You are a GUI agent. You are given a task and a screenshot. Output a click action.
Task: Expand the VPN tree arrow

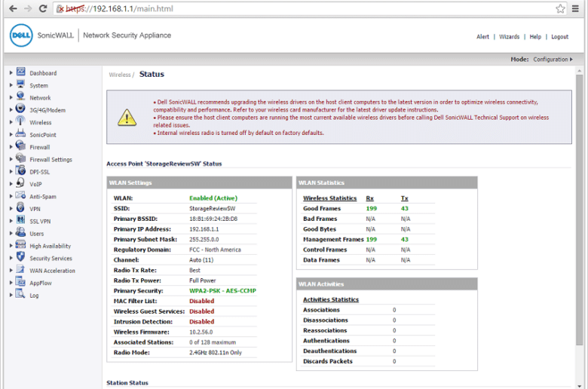coord(11,209)
